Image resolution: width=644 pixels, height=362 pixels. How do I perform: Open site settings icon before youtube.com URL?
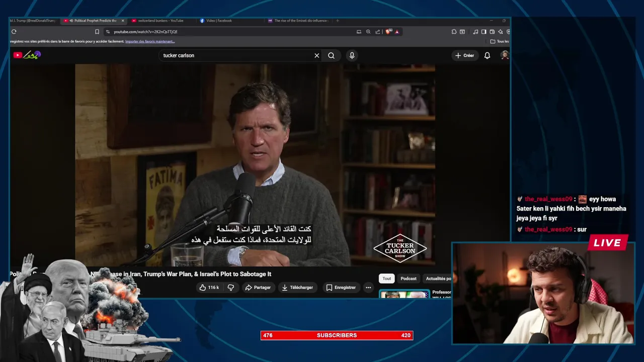pyautogui.click(x=108, y=32)
